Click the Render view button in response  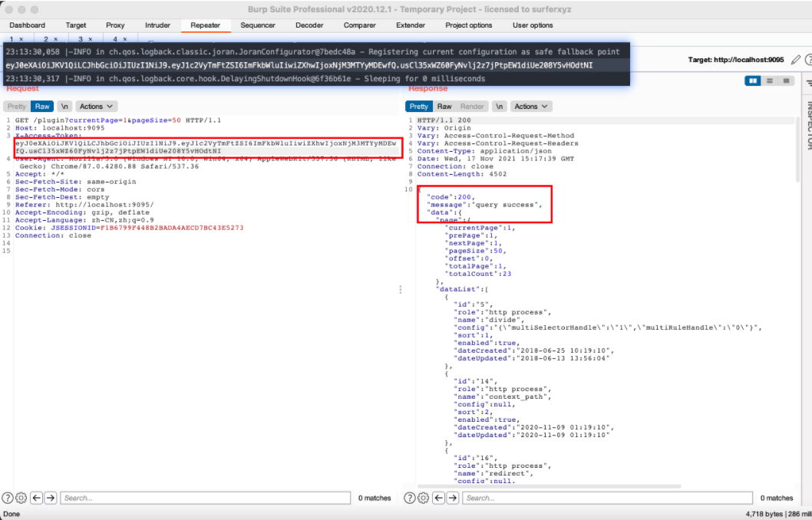(472, 107)
